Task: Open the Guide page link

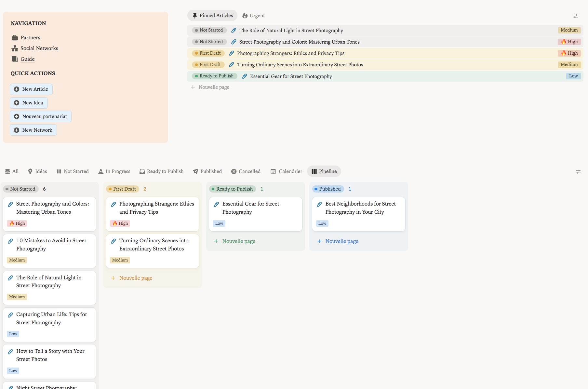Action: tap(28, 59)
